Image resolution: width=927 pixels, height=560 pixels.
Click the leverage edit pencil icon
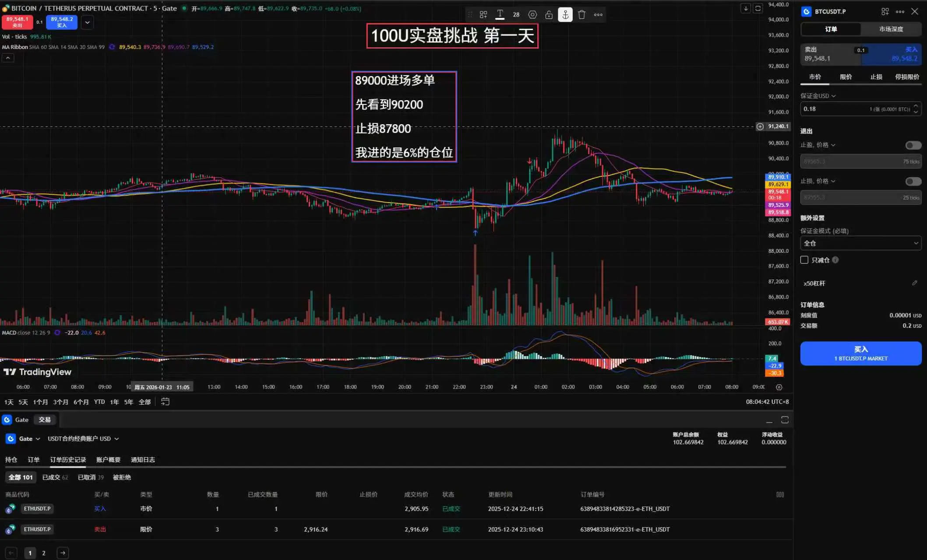(915, 283)
